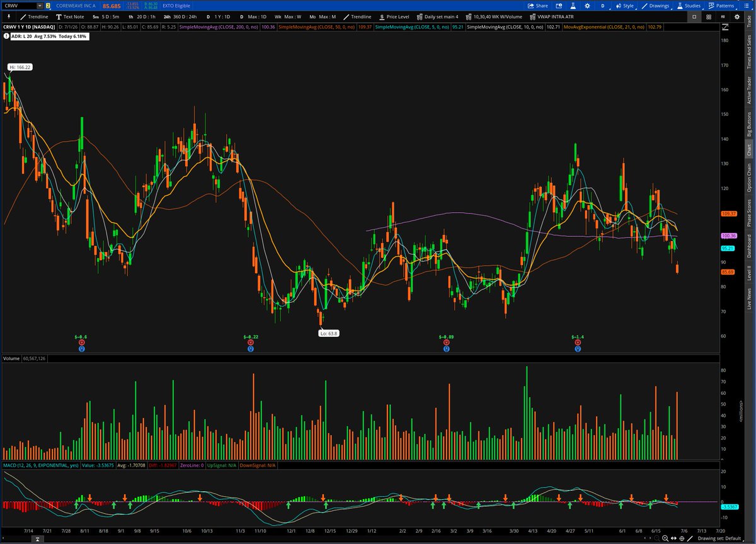Click the flask quick study icon

(573, 6)
